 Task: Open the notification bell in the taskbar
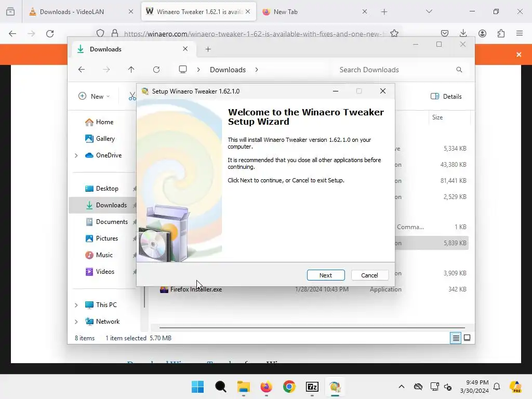tap(497, 387)
